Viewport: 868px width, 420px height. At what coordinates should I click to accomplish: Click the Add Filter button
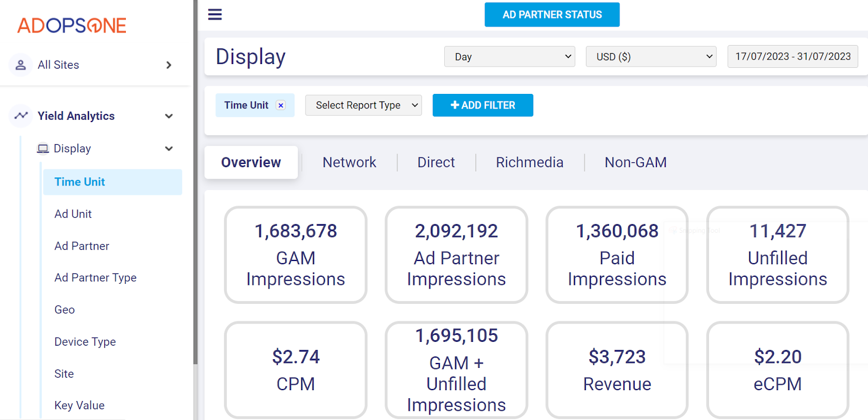pos(482,105)
